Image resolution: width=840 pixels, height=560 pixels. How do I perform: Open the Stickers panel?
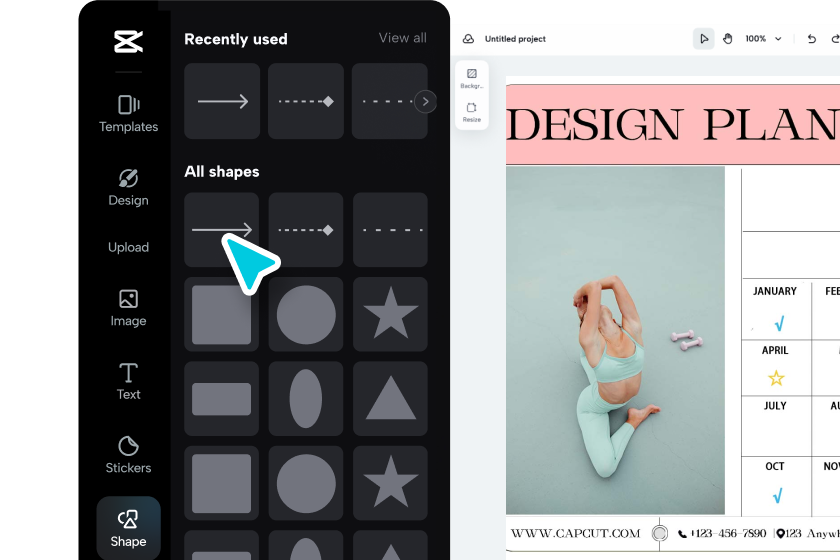129,455
